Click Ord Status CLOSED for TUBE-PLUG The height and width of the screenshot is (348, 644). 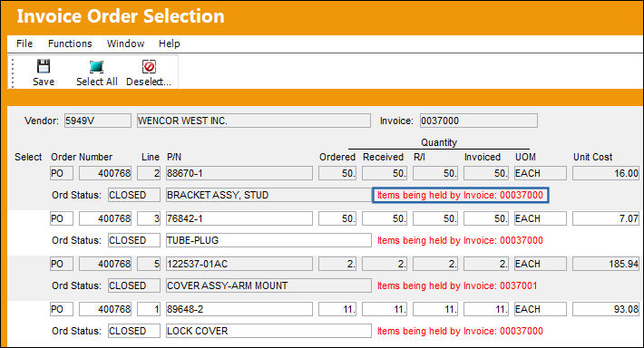[x=134, y=240]
